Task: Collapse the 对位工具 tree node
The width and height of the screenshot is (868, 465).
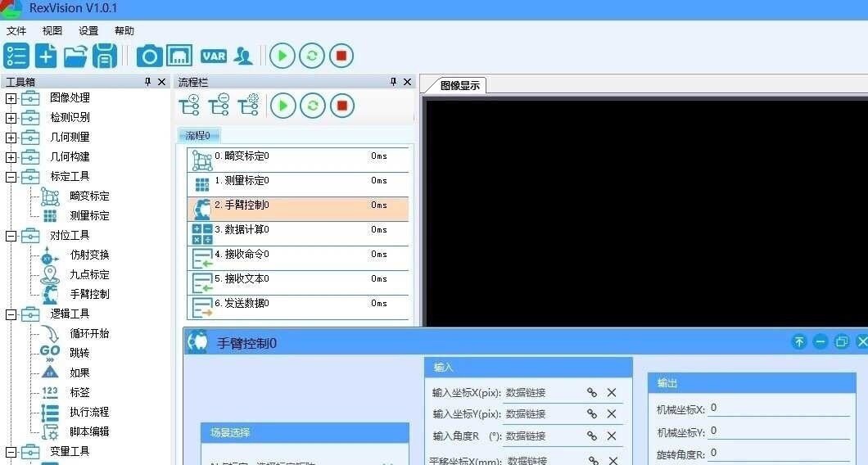Action: (11, 236)
